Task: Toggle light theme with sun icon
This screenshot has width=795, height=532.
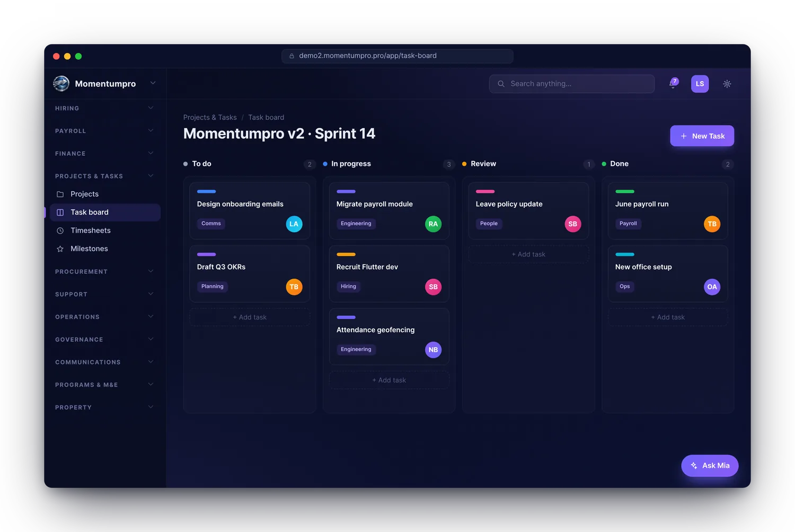Action: pyautogui.click(x=727, y=84)
